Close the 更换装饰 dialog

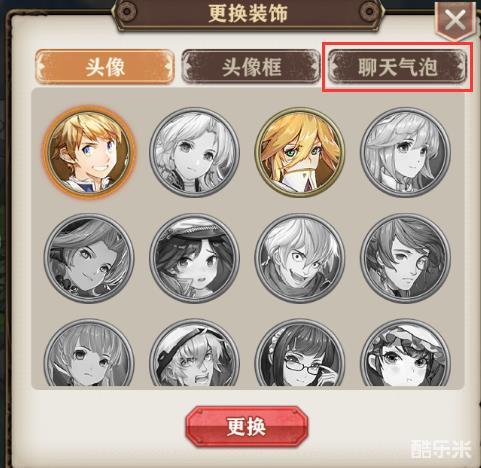tap(455, 21)
